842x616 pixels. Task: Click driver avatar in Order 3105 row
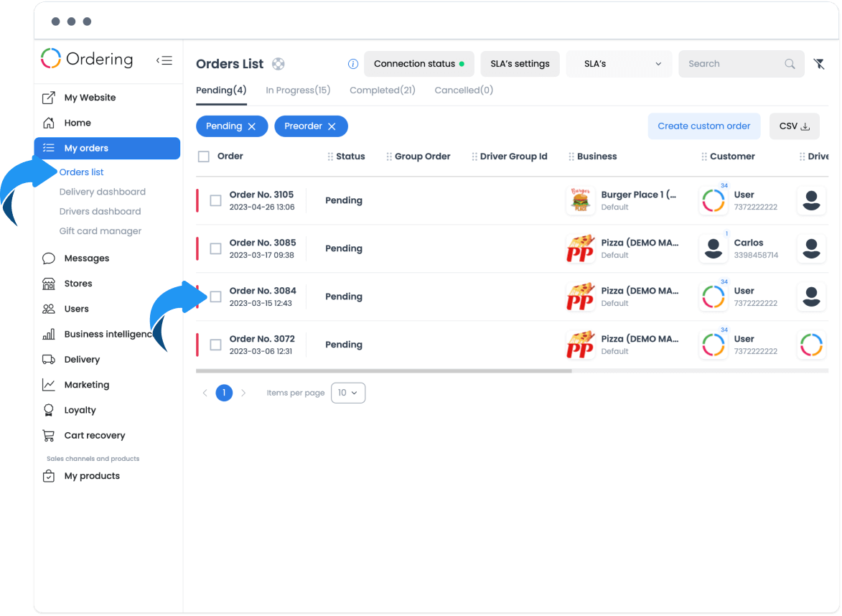point(811,200)
